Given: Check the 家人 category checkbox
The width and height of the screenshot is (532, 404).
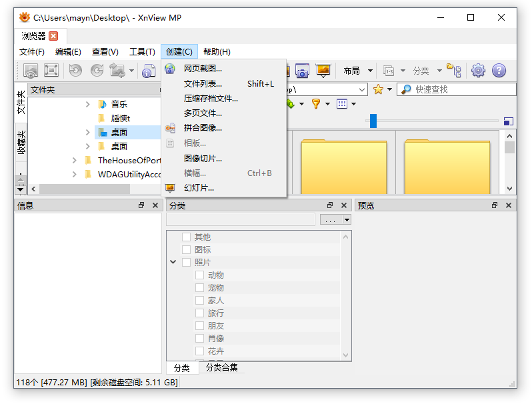Looking at the screenshot, I should (x=199, y=300).
